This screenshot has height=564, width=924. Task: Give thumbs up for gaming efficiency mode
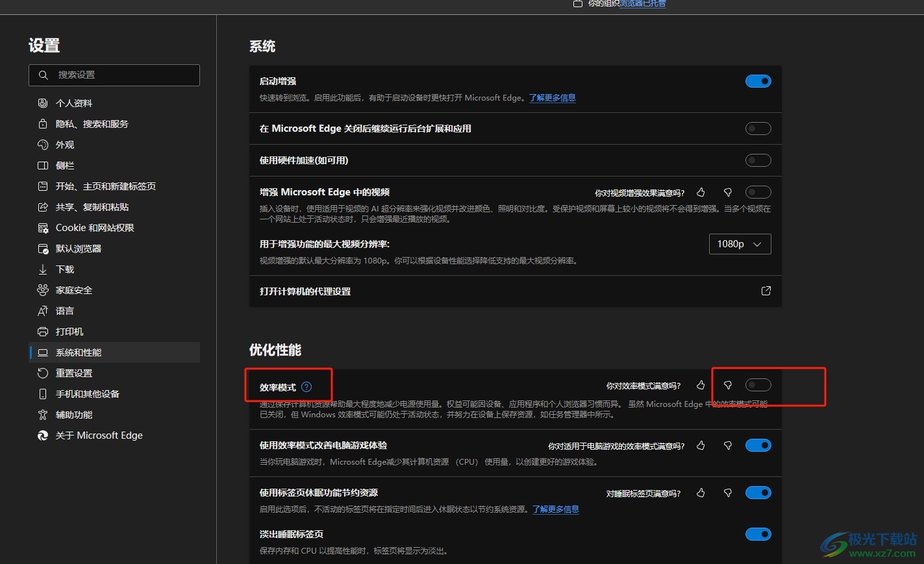click(701, 445)
